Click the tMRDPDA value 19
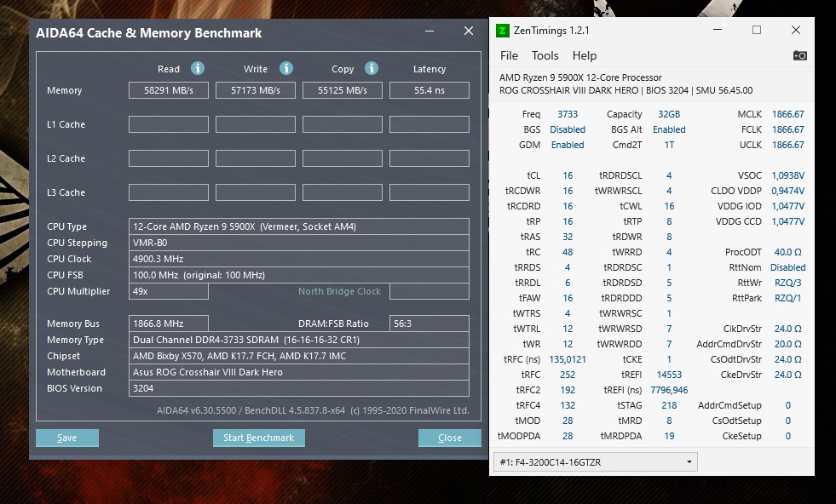Viewport: 836px width, 504px height. (x=669, y=436)
